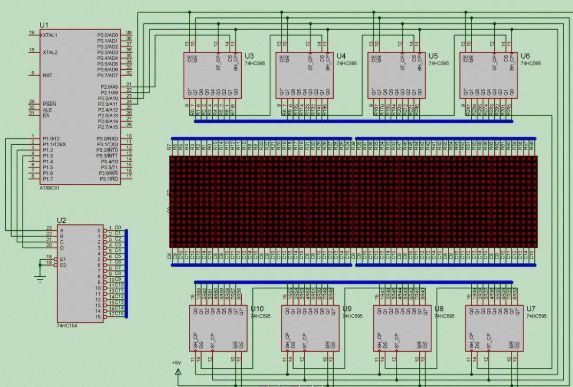Click the P1.6 pin label on U1

[x=48, y=173]
